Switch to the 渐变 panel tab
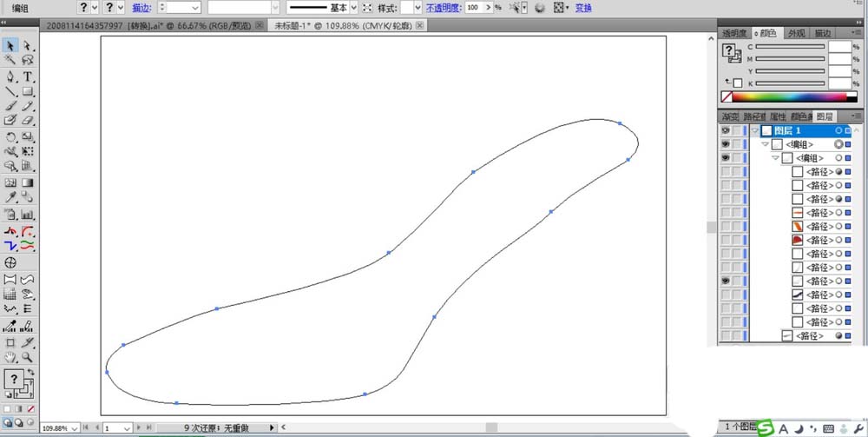868x437 pixels. click(x=730, y=116)
